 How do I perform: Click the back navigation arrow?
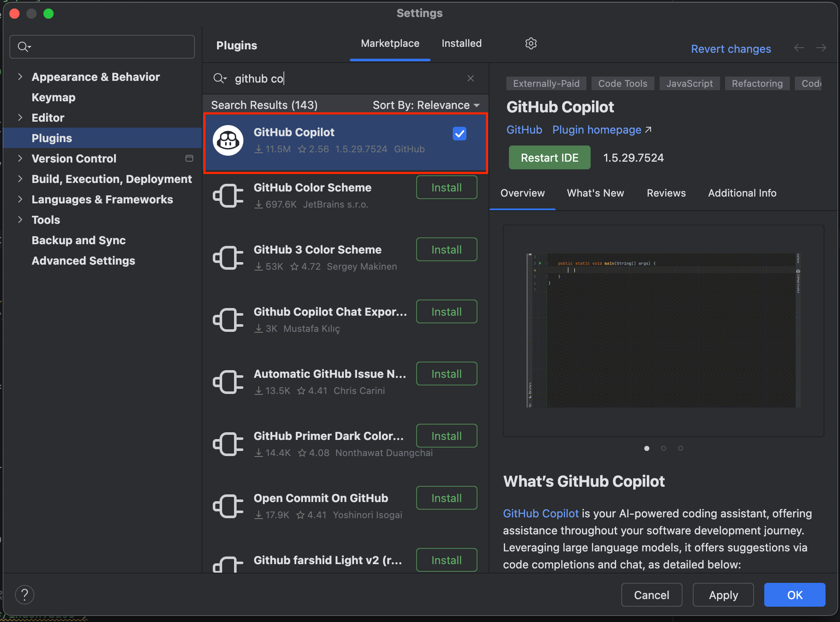pos(799,48)
